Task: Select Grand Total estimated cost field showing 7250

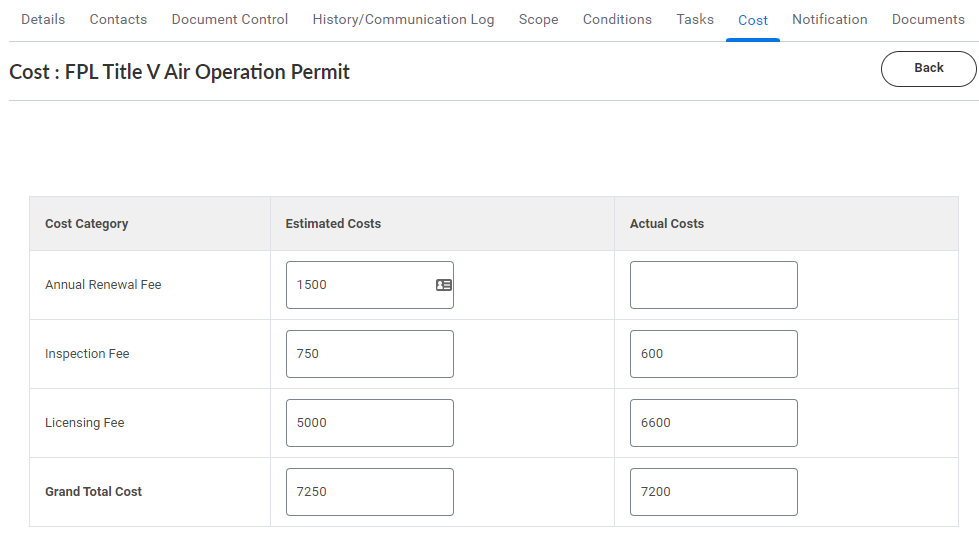Action: [x=370, y=492]
